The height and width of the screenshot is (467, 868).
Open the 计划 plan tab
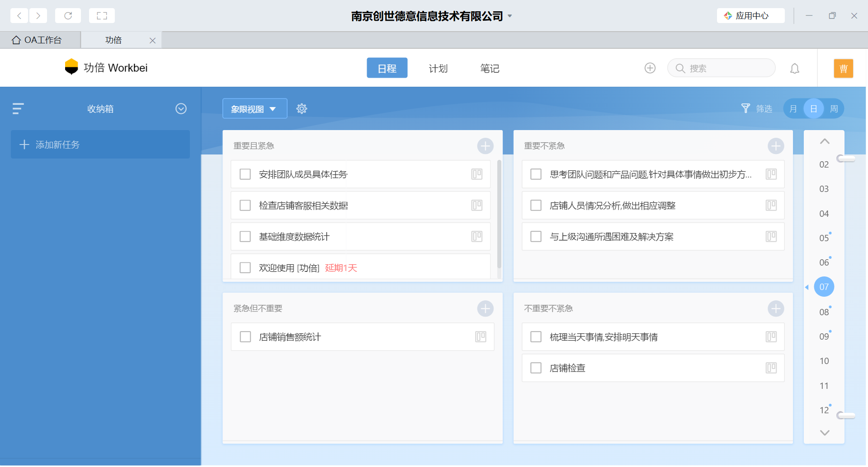click(x=438, y=68)
